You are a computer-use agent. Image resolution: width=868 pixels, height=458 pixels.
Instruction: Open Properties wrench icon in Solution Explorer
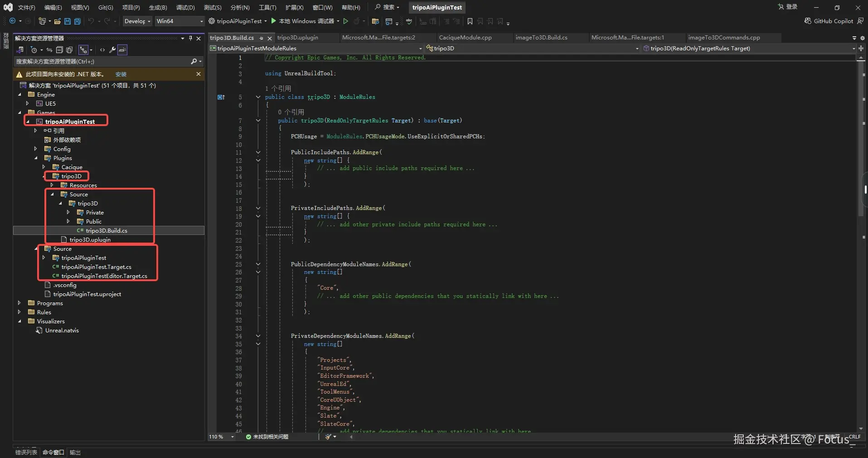click(x=112, y=50)
